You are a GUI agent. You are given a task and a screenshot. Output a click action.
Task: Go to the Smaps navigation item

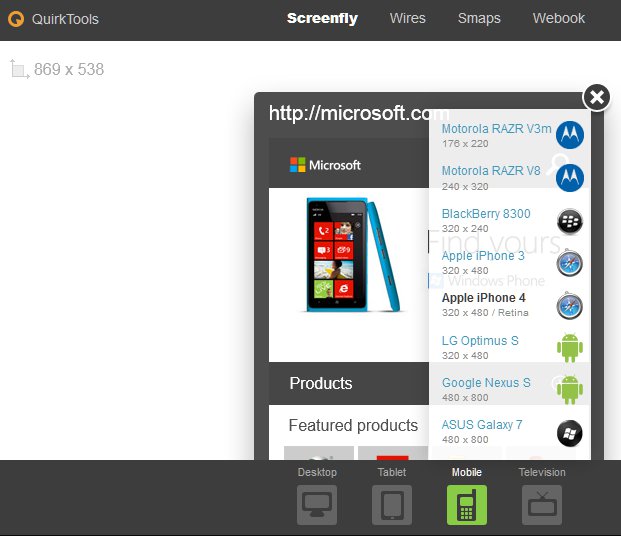[479, 18]
